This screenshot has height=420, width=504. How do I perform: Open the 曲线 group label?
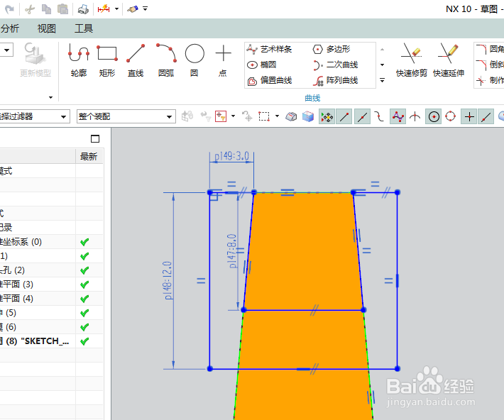coord(312,98)
